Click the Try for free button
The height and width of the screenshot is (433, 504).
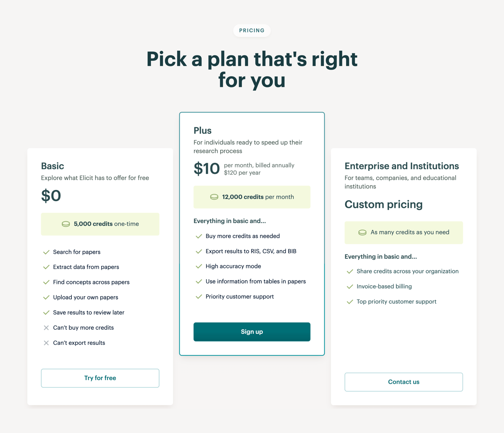click(x=100, y=378)
